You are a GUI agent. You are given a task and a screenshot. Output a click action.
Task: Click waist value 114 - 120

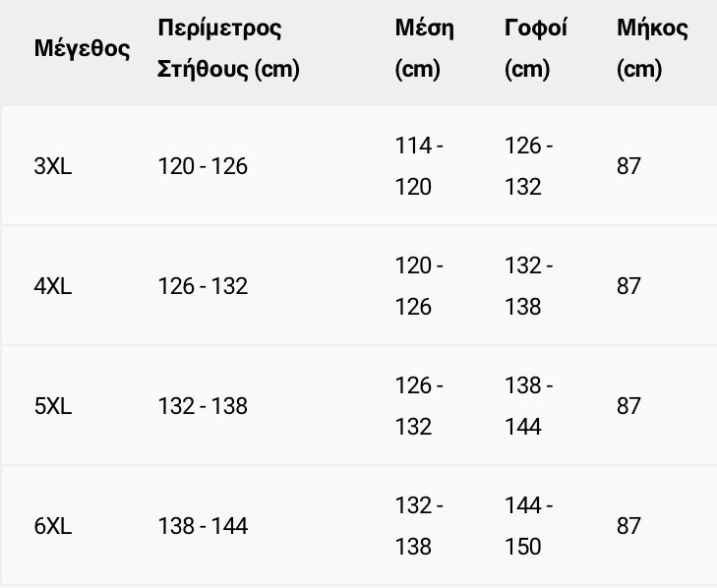[x=419, y=166]
